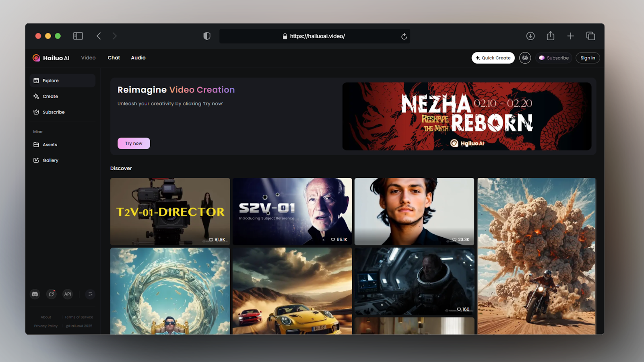Switch to the Audio tab
Viewport: 644px width, 362px height.
tap(138, 58)
